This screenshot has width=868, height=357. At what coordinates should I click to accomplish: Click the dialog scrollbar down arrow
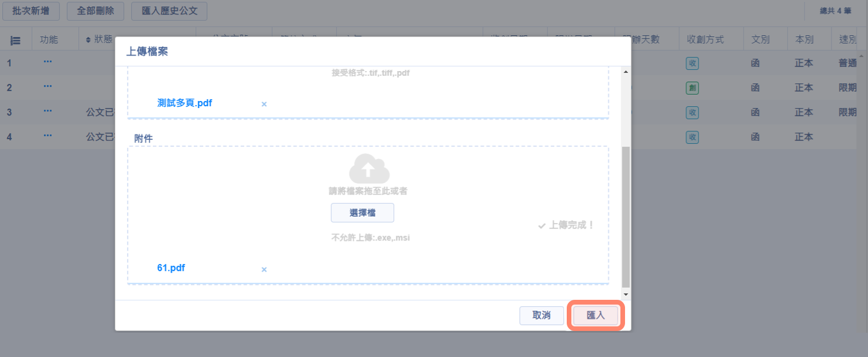626,295
